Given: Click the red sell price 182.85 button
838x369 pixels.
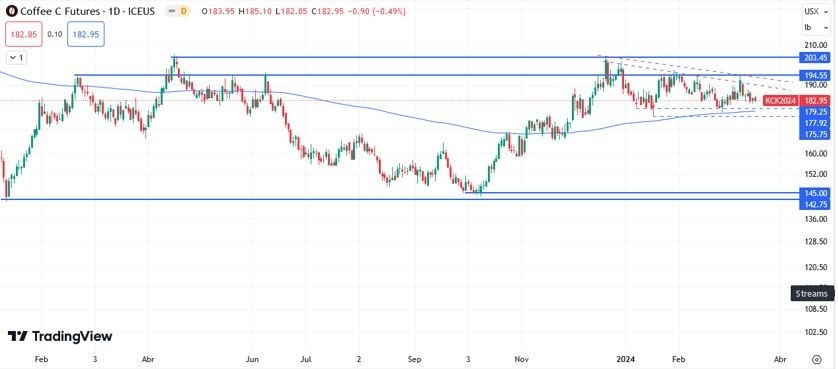Looking at the screenshot, I should pyautogui.click(x=23, y=34).
